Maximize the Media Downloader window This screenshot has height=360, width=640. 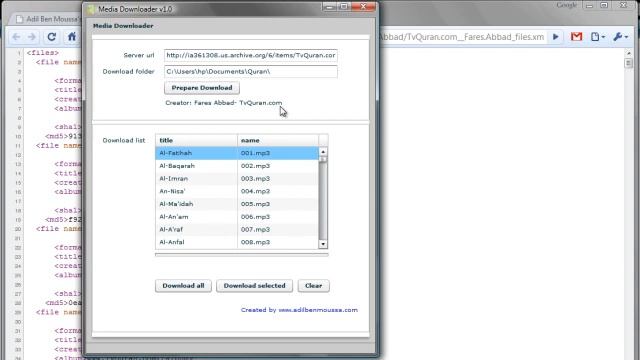point(344,7)
